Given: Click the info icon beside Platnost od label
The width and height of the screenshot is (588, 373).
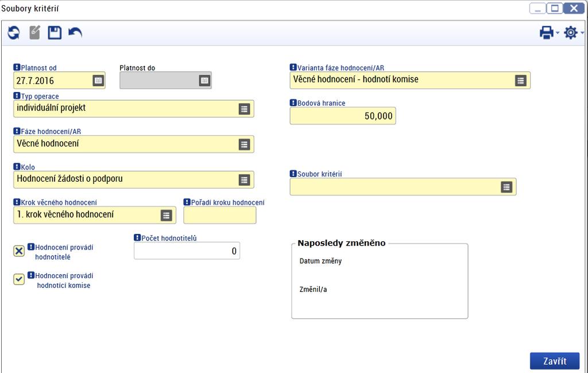Looking at the screenshot, I should click(17, 67).
